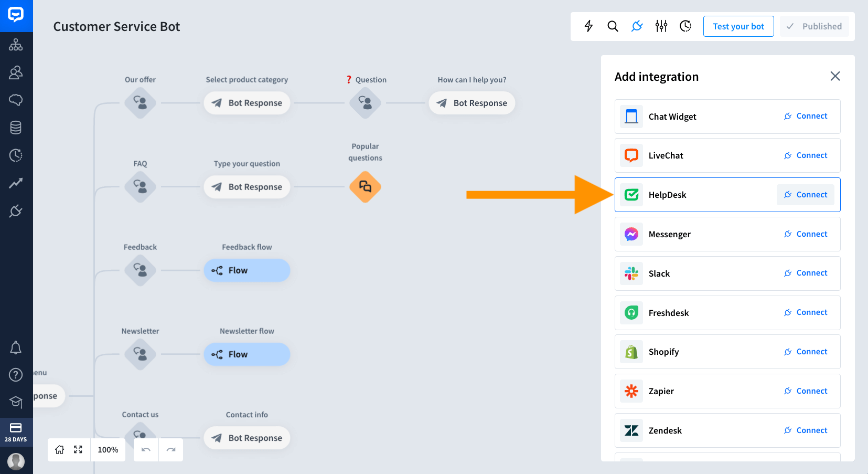This screenshot has width=868, height=474.
Task: Click the 100% zoom level
Action: [x=108, y=450]
